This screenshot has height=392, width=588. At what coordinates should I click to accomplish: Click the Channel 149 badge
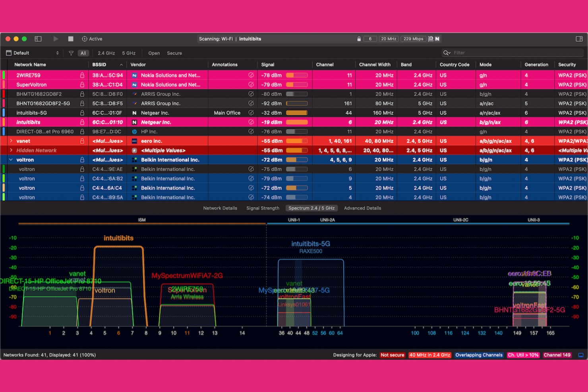[557, 355]
